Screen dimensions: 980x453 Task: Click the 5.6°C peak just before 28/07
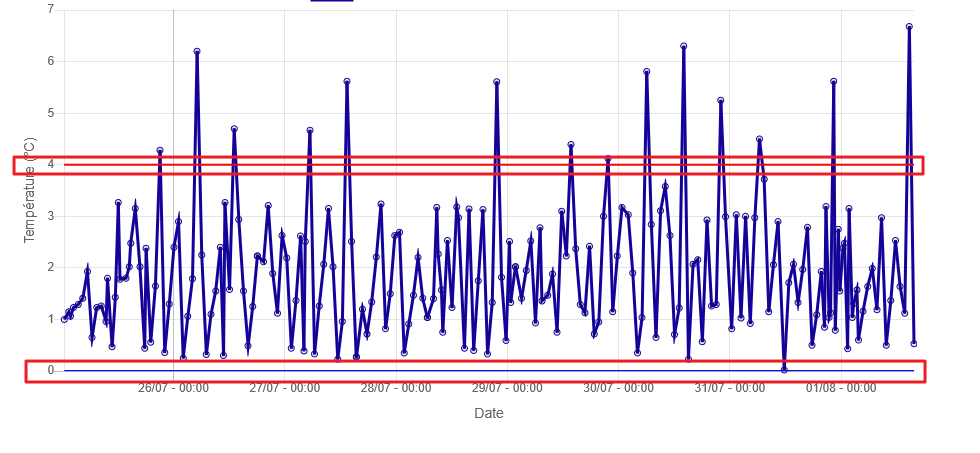346,81
